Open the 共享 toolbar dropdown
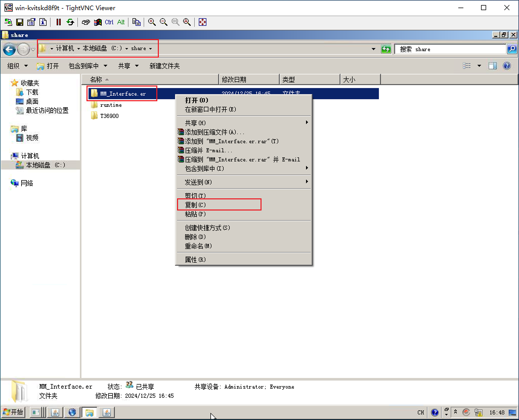This screenshot has height=420, width=519. click(128, 66)
